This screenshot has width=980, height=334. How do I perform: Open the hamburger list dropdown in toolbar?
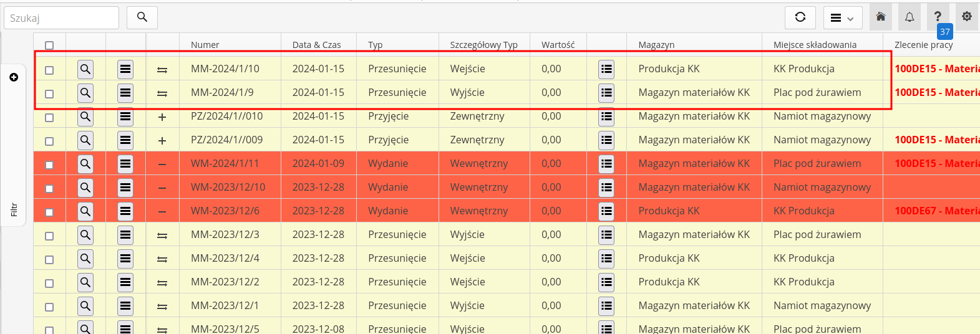(x=842, y=18)
